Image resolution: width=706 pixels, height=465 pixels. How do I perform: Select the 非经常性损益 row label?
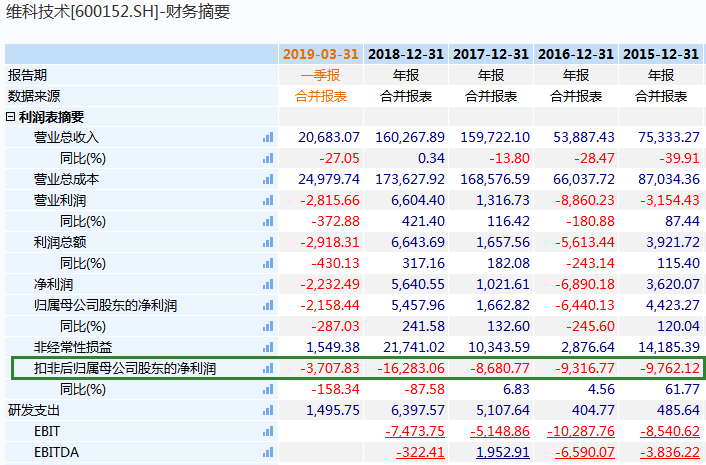tap(73, 347)
